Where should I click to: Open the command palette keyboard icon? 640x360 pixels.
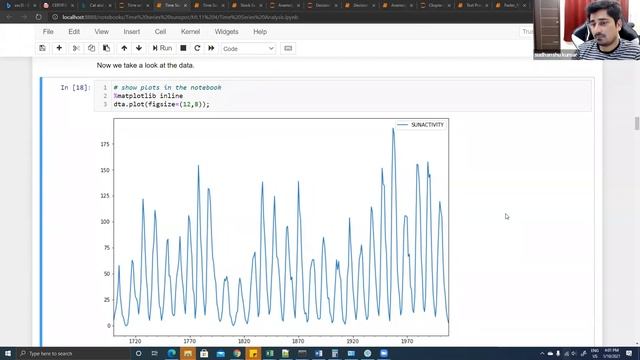(288, 48)
